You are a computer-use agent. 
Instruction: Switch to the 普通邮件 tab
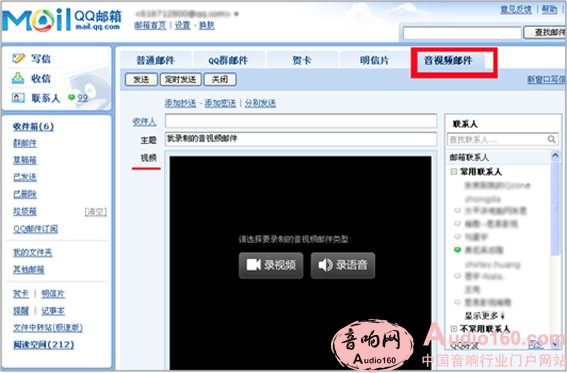[155, 60]
